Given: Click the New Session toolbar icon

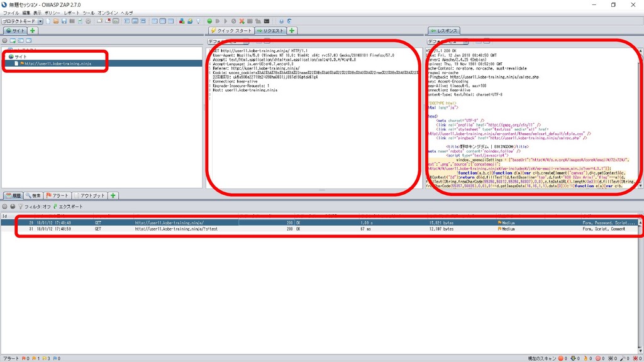Looking at the screenshot, I should (x=48, y=21).
